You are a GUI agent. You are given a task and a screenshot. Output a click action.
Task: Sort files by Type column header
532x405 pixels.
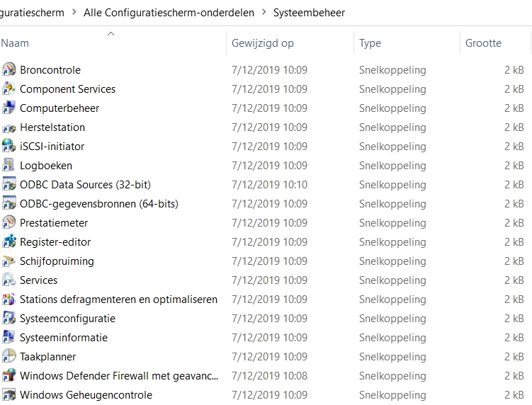pyautogui.click(x=370, y=43)
